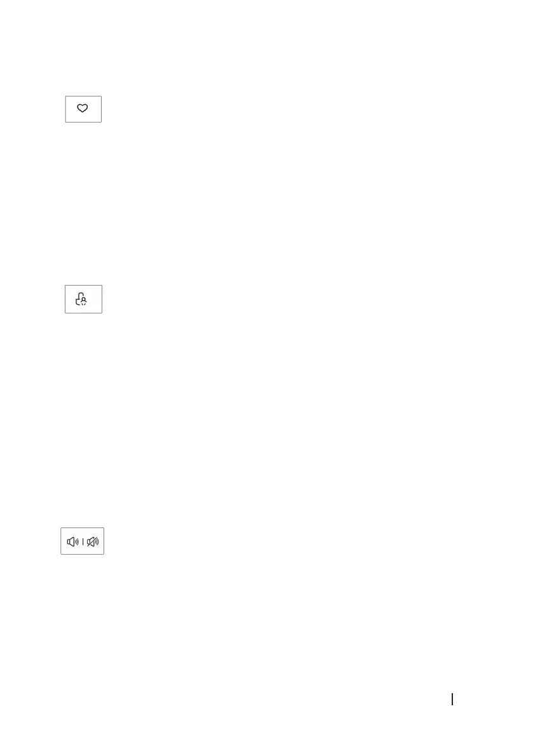Tap the heart outline button
The image size is (533, 756).
83,108
